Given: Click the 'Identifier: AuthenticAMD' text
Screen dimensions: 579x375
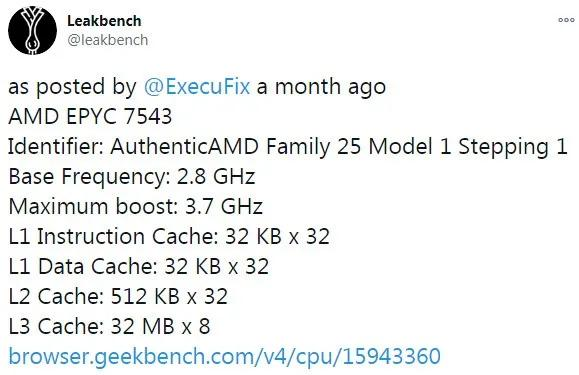Looking at the screenshot, I should [x=133, y=146].
